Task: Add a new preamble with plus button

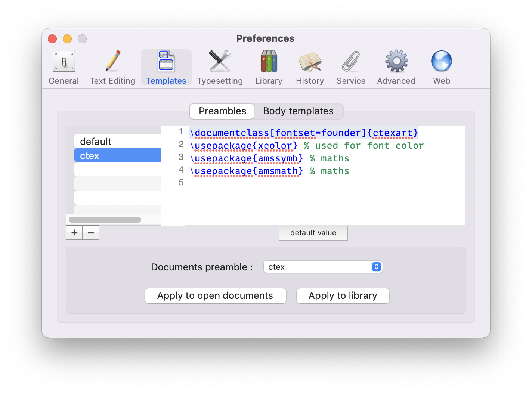Action: [74, 232]
